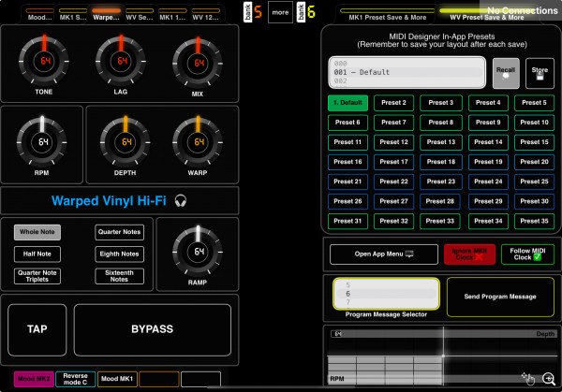562x392 pixels.
Task: Select the 1. Default preset button
Action: click(x=348, y=103)
